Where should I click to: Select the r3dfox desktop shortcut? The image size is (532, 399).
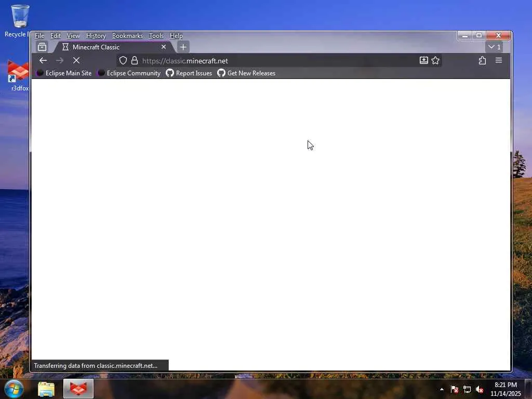tap(18, 75)
